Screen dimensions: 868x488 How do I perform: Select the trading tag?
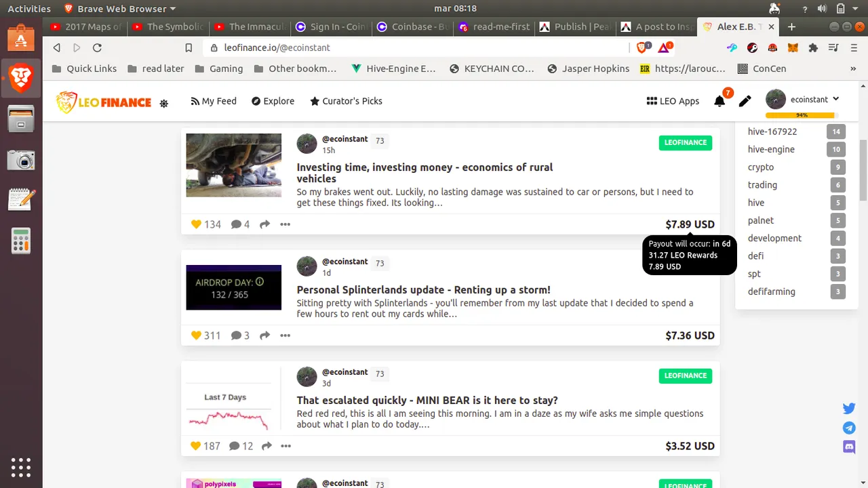(x=762, y=184)
